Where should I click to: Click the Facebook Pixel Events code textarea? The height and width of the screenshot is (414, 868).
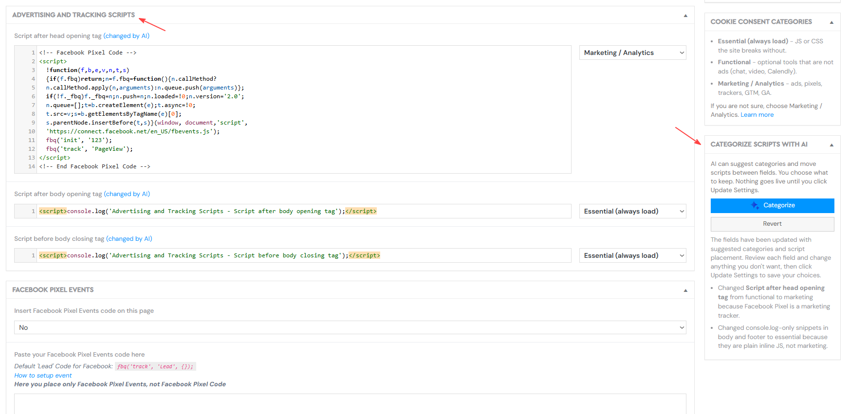click(350, 404)
